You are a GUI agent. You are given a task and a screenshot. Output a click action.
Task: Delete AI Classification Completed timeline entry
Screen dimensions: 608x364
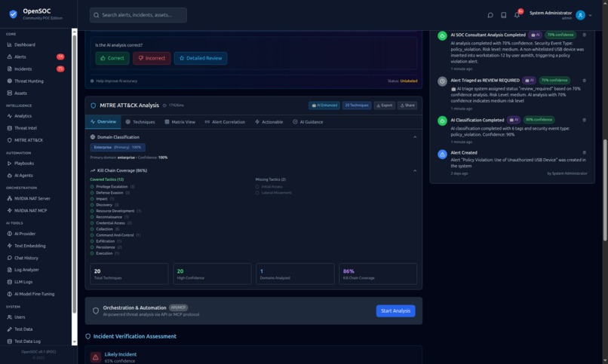click(x=585, y=120)
